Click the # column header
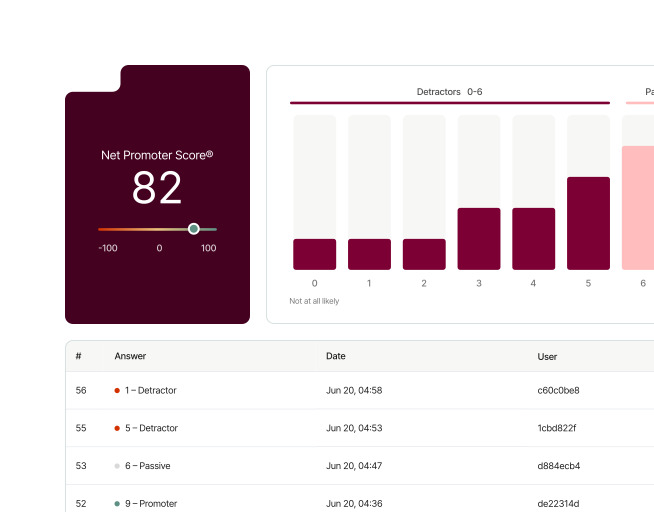Viewport: 654px width, 512px height. click(x=78, y=356)
